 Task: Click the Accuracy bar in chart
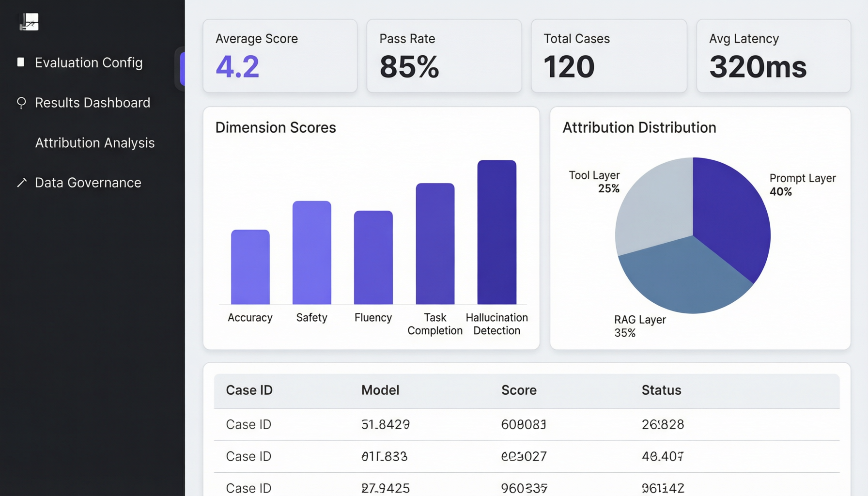(x=250, y=267)
